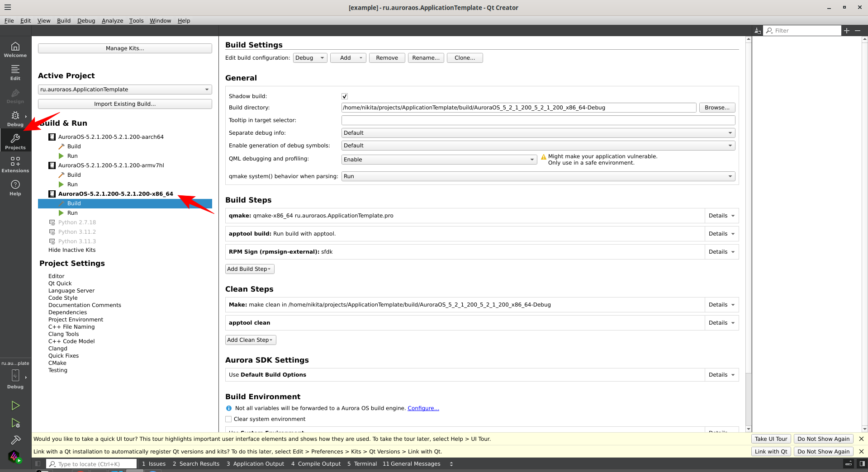868x472 pixels.
Task: Open the QML debugging and profiling dropdown
Action: (x=439, y=160)
